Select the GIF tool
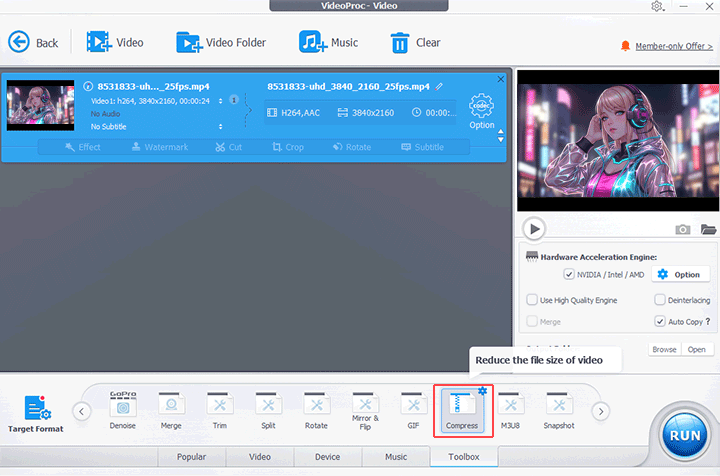The image size is (720, 476). pos(413,410)
